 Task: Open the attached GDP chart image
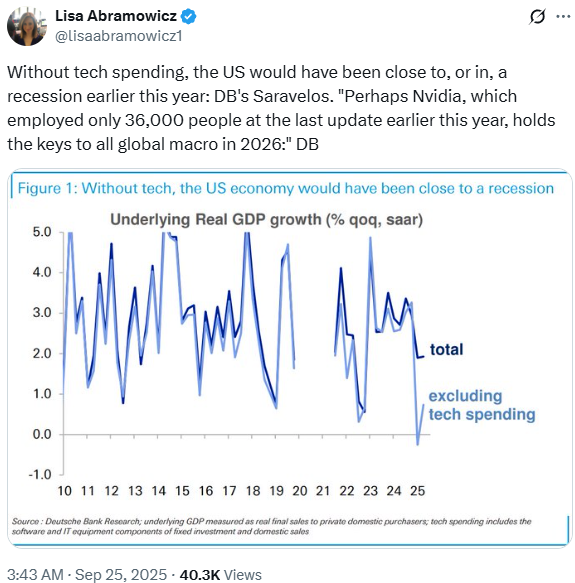click(x=290, y=358)
